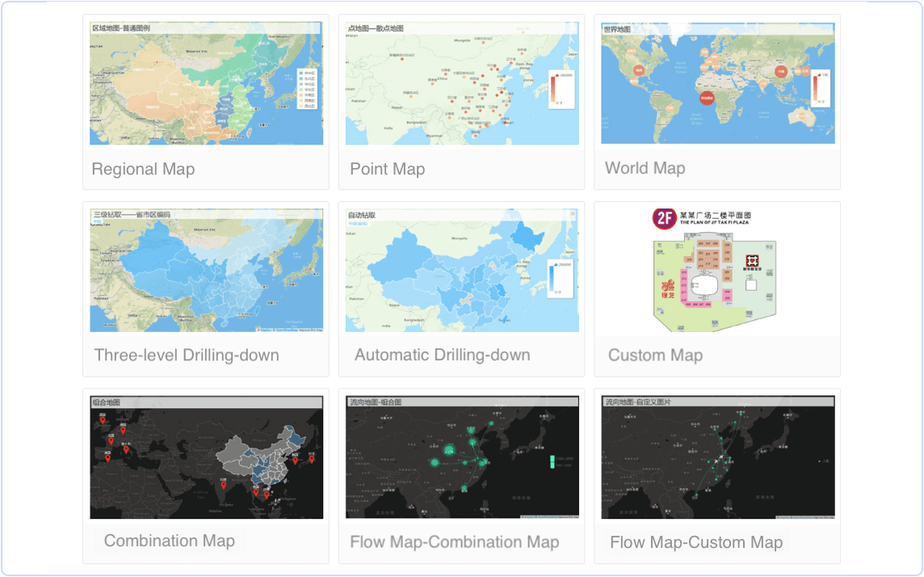Click the color scale legend in Point Map
The image size is (924, 577).
click(561, 89)
